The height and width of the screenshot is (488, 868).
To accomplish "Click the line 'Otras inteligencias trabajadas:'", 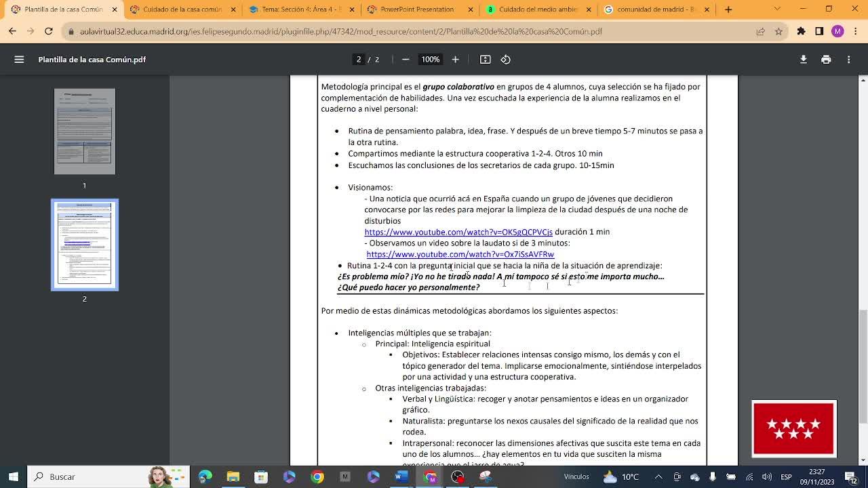I will (431, 388).
